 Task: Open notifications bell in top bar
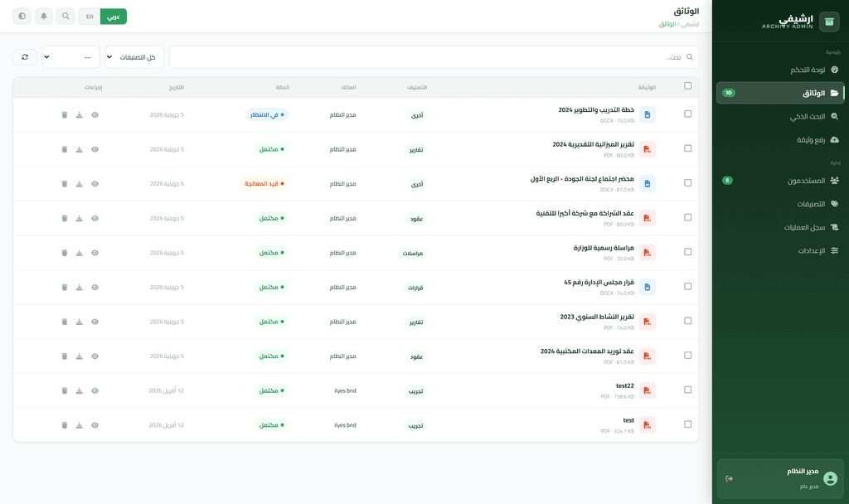click(x=44, y=17)
